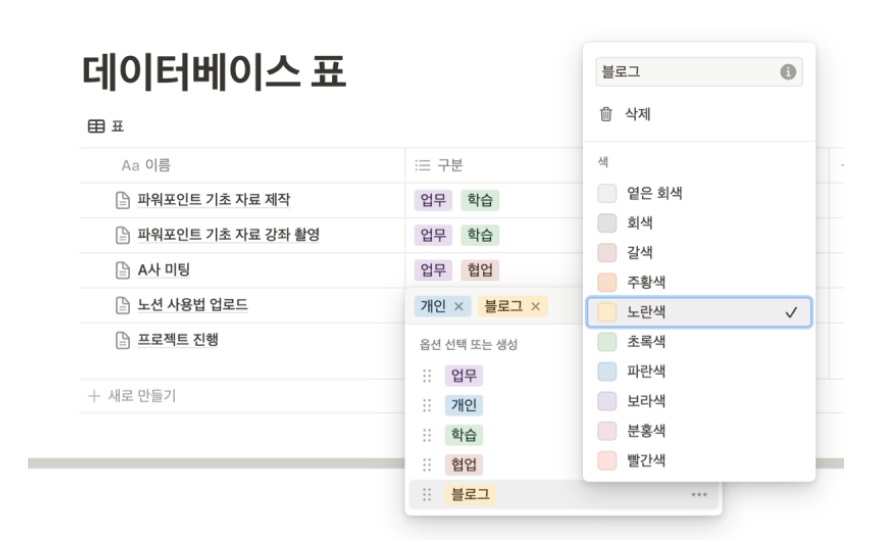Viewport: 889px width, 540px height.
Task: Click the drag handle beside the 협업 option
Action: (427, 465)
